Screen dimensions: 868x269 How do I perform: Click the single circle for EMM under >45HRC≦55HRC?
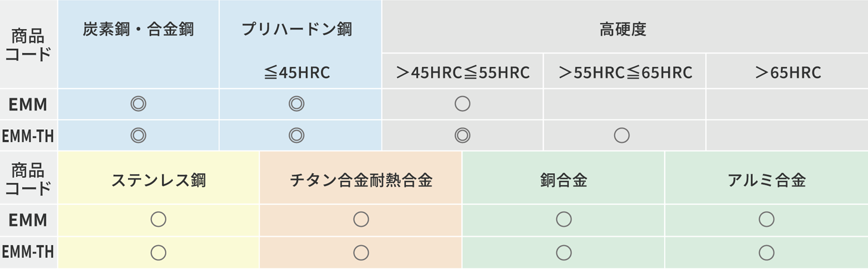[x=462, y=104]
